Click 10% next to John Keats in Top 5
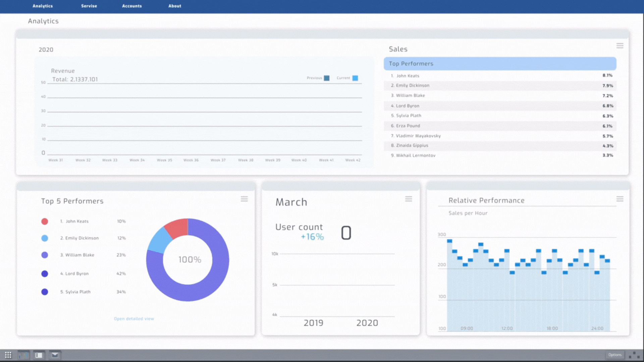The height and width of the screenshot is (362, 644). pyautogui.click(x=121, y=222)
